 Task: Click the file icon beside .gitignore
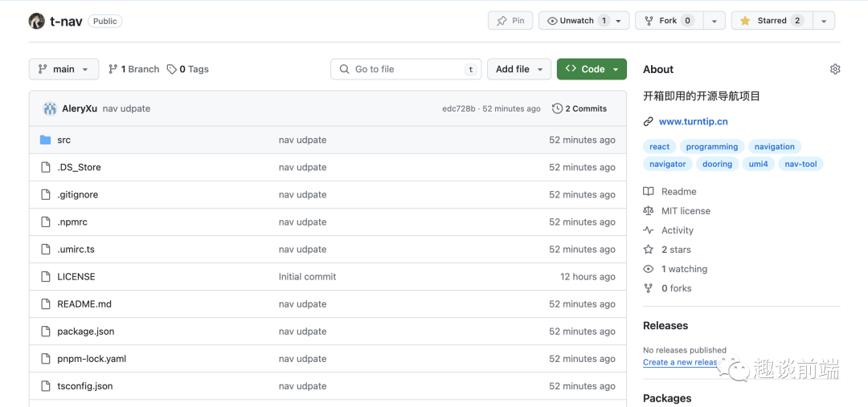[x=45, y=194]
